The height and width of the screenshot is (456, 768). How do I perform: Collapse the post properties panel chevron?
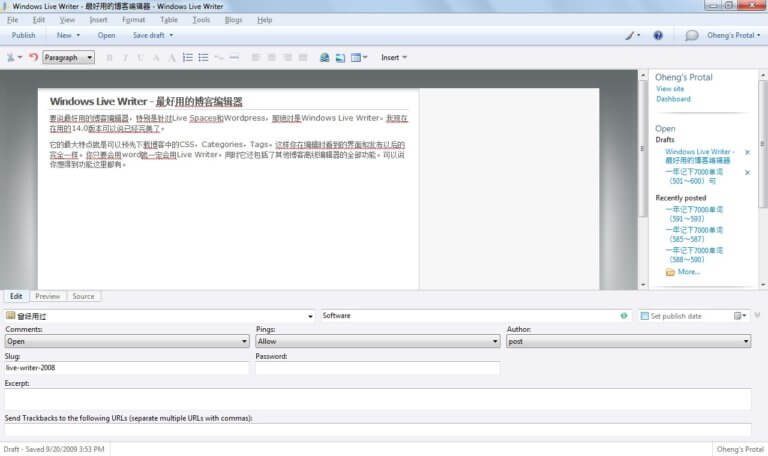(757, 315)
